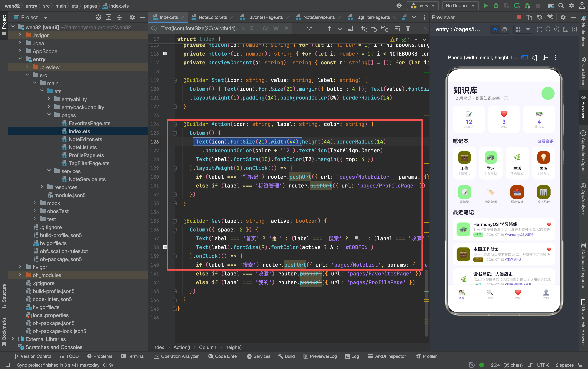Open ArkUI Inspector tool window

coord(387,356)
